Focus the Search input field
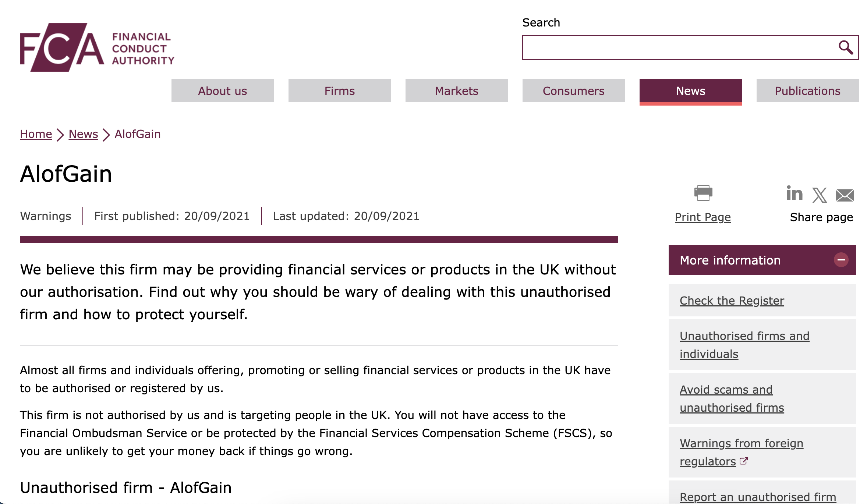Viewport: 867px width, 504px height. (679, 47)
